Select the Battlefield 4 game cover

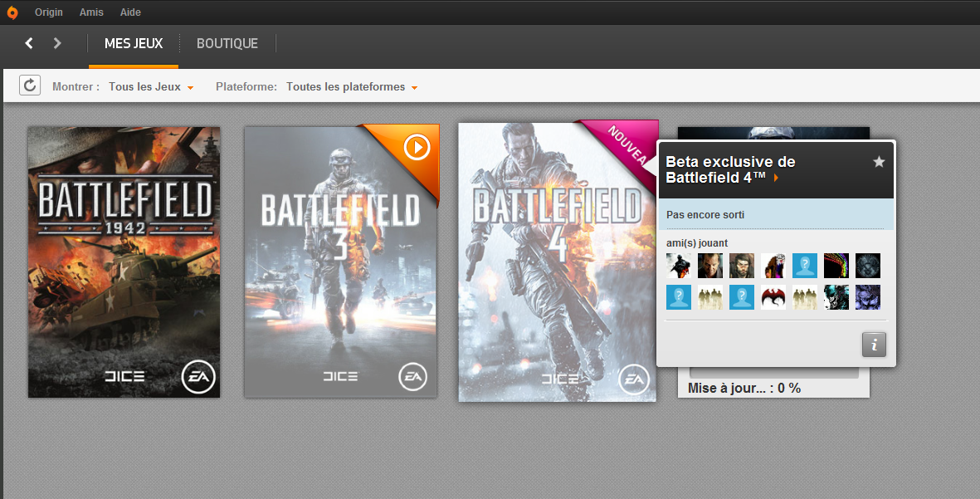click(x=557, y=262)
